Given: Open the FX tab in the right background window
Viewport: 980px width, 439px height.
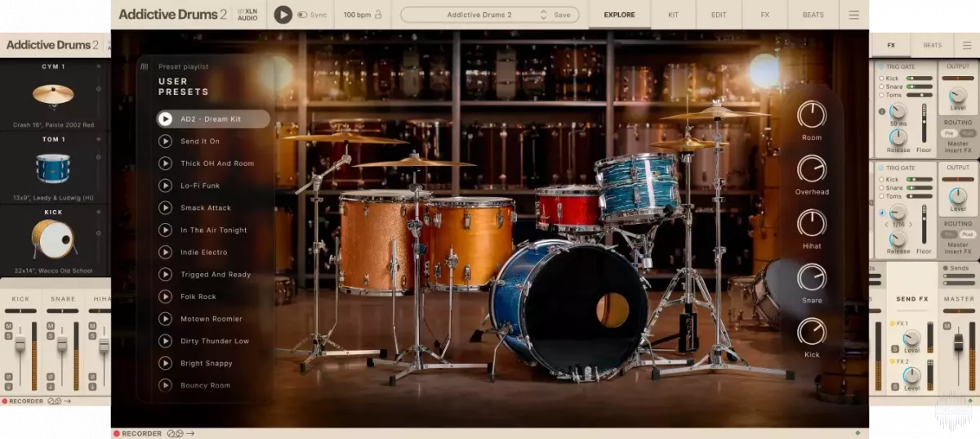Looking at the screenshot, I should click(891, 45).
